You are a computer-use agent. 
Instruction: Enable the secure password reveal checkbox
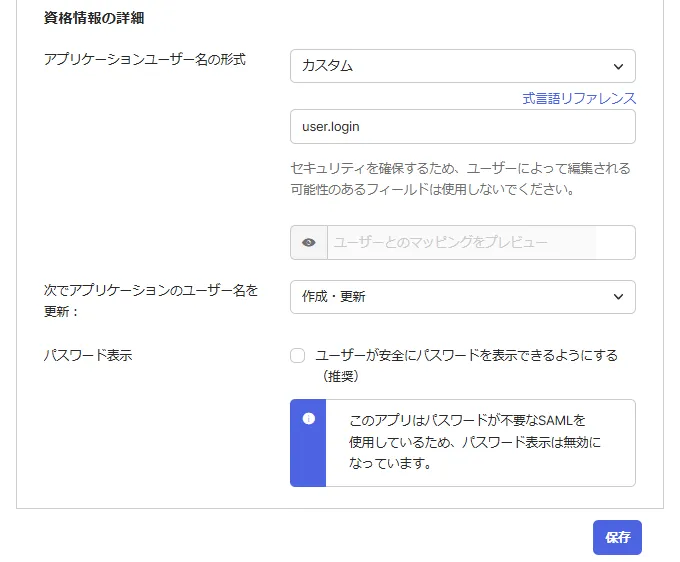(x=297, y=356)
